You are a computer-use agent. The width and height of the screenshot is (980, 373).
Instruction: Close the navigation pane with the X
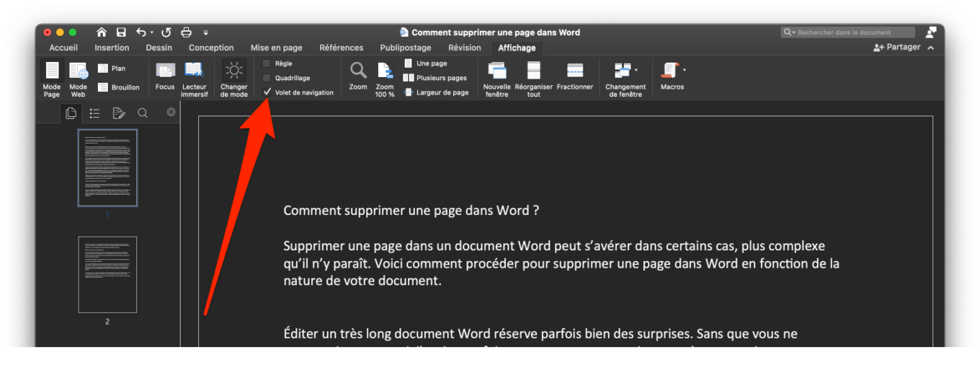171,112
